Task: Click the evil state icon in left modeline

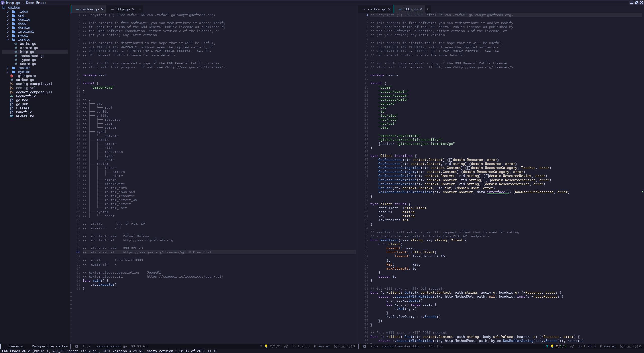Action: [77, 346]
